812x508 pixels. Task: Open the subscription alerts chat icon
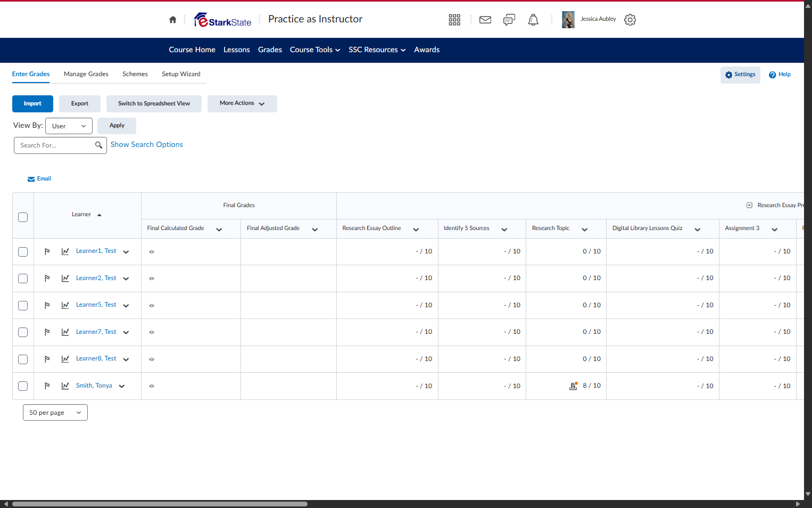509,20
